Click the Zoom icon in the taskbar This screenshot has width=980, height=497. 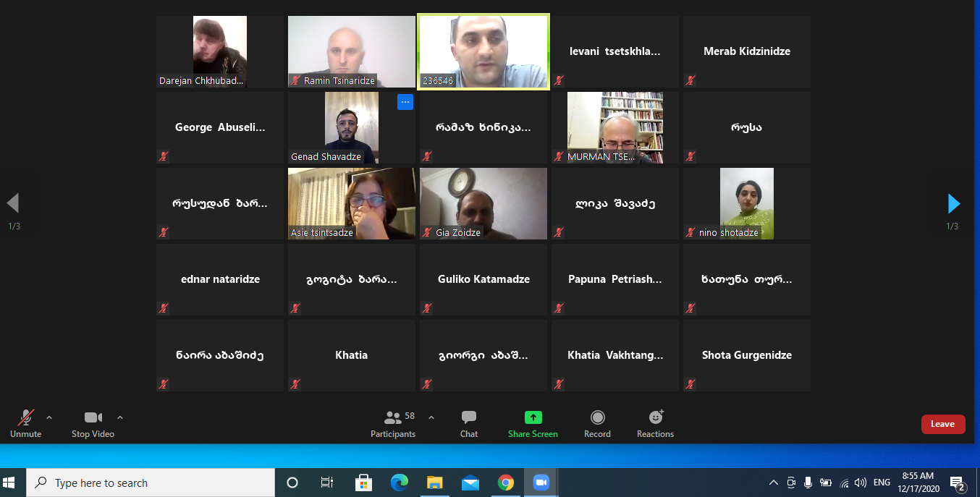point(541,483)
